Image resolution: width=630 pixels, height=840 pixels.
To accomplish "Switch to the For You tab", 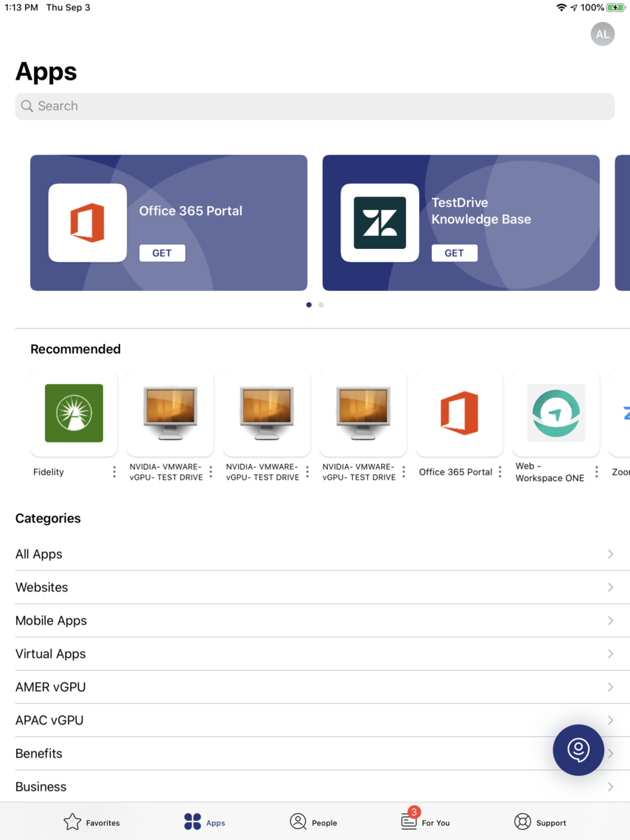I will pyautogui.click(x=425, y=822).
